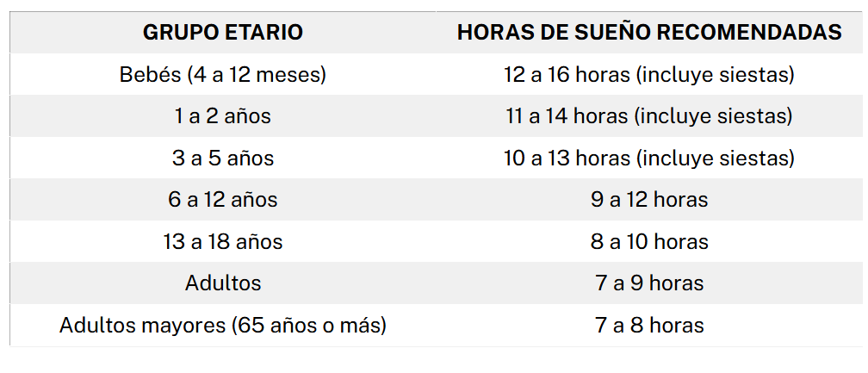This screenshot has height=373, width=868.
Task: Select the Adultos mayores (65 años o más) cell
Action: coord(222,325)
